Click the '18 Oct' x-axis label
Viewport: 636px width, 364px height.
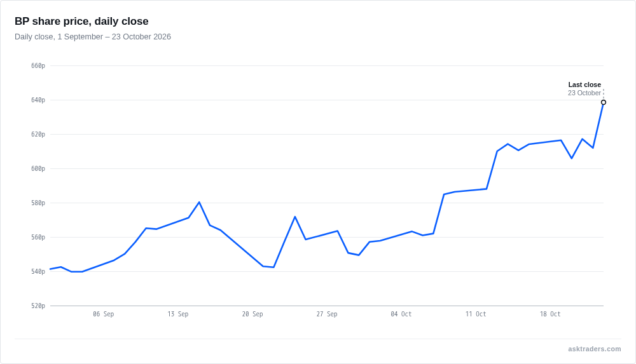click(x=550, y=314)
